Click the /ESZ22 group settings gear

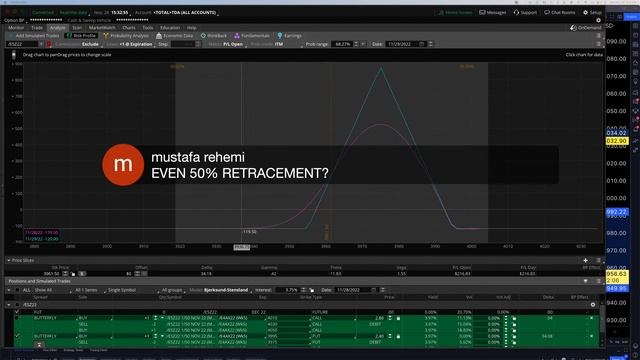coord(593,304)
